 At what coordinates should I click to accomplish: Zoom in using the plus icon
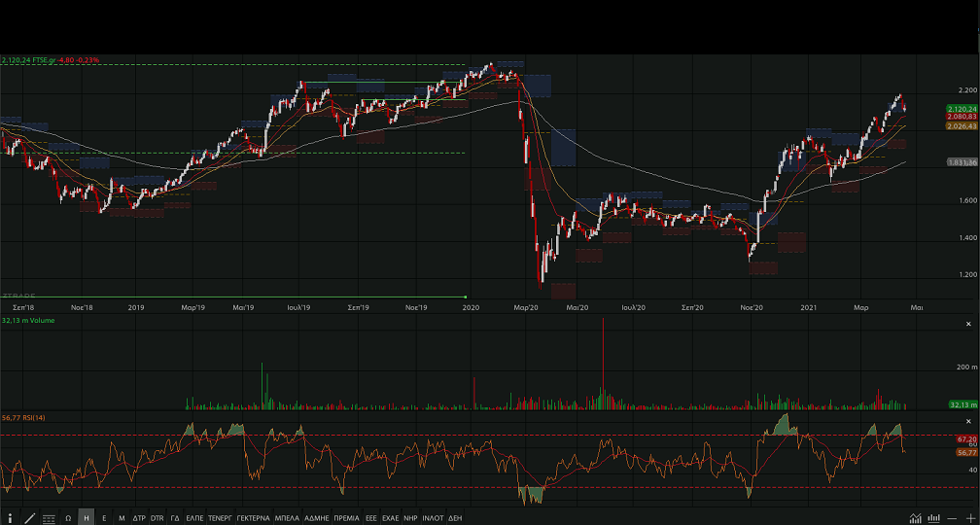tap(969, 518)
